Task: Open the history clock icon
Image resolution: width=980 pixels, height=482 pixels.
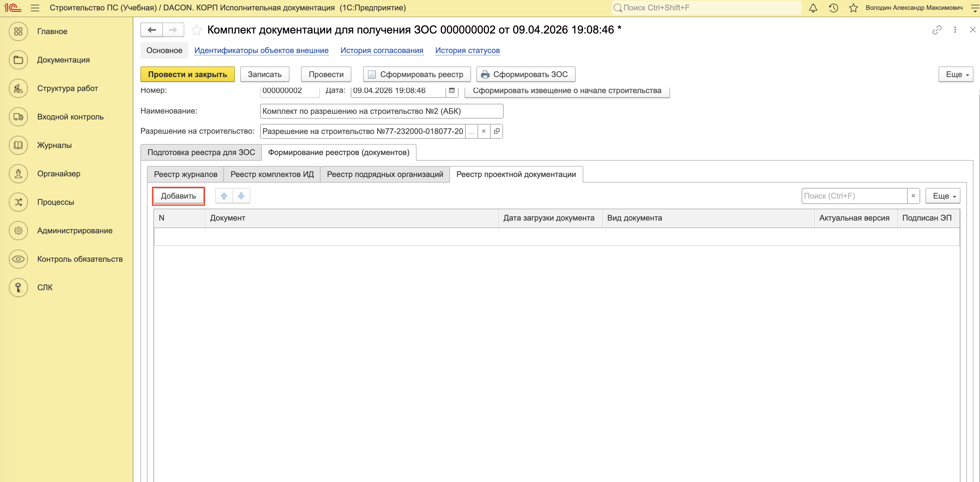Action: coord(833,8)
